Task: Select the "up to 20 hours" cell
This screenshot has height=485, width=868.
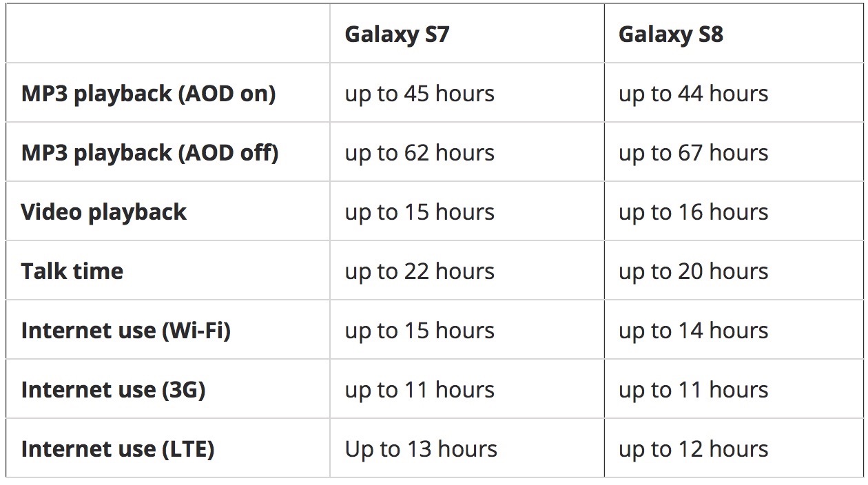Action: [693, 271]
